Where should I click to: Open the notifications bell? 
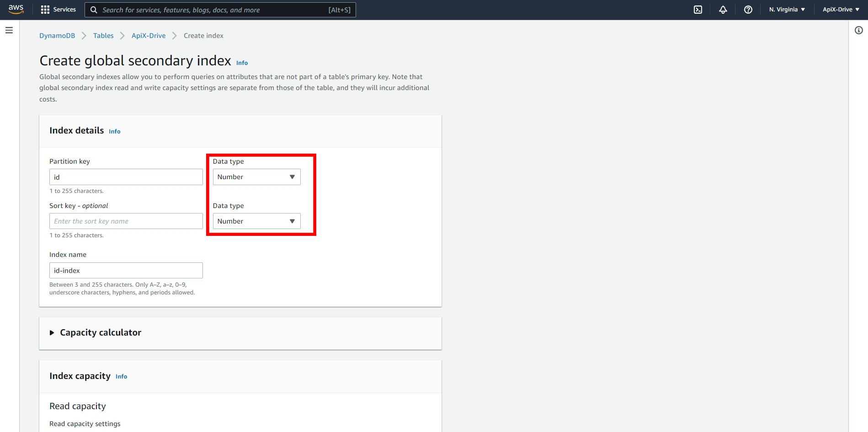pos(723,10)
